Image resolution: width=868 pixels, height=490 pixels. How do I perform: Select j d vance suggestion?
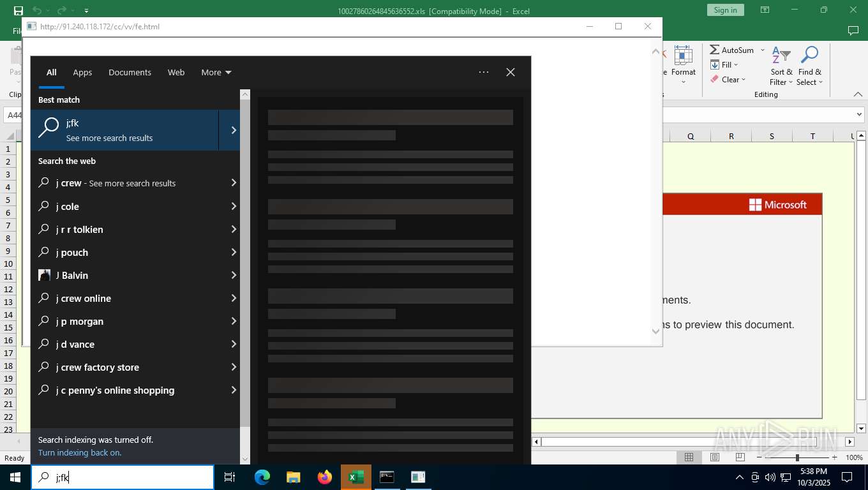click(135, 344)
